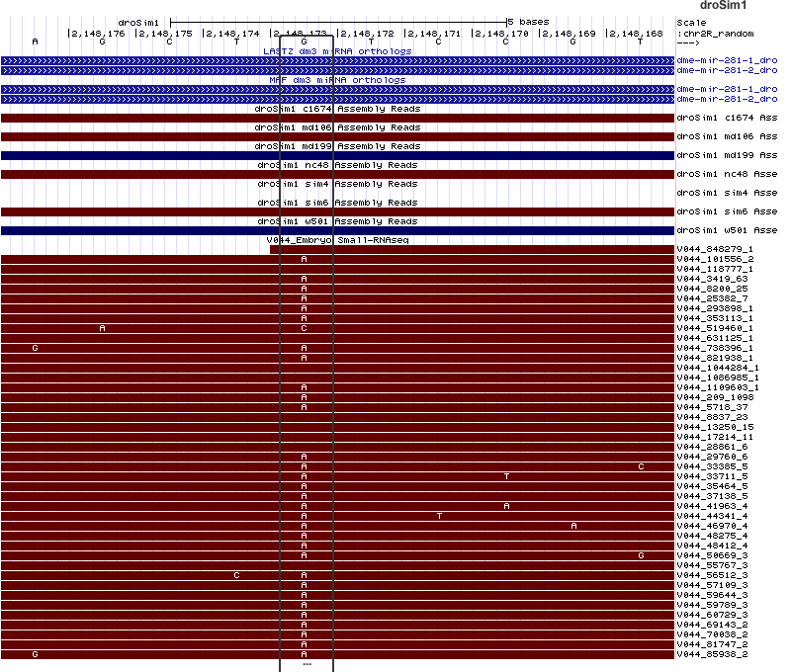Screen dimensions: 791x672
Task: Click position marker 2,148,176 on the ruler
Action: pos(99,33)
